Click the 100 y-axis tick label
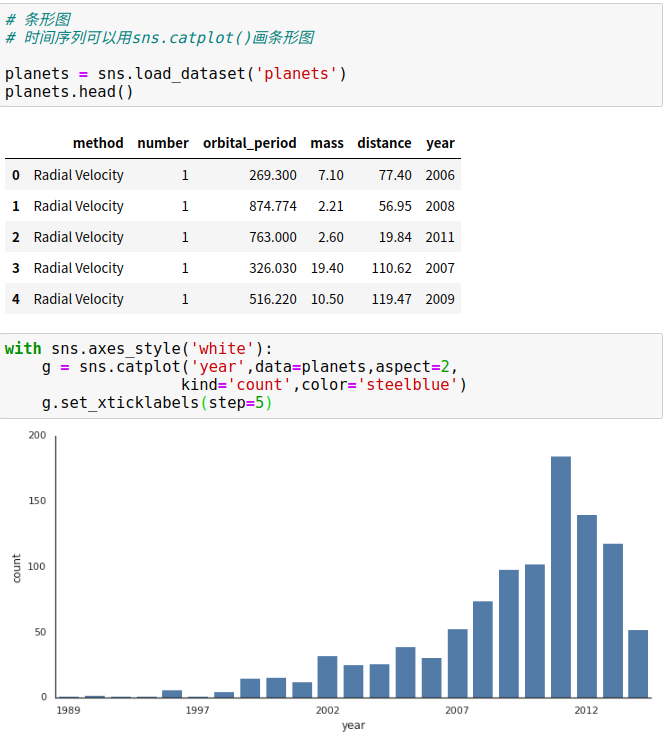This screenshot has width=671, height=742. [x=37, y=566]
